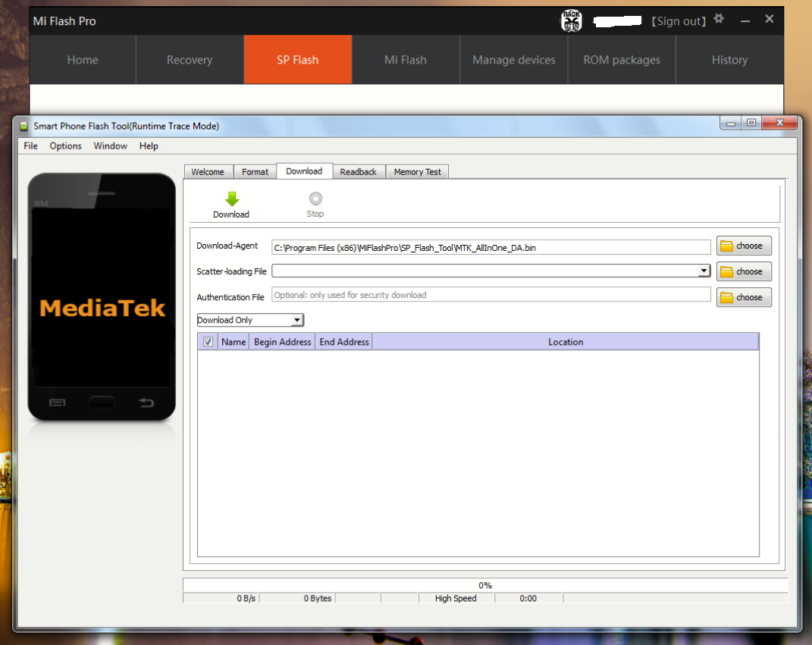Click the user avatar icon in header

[571, 21]
